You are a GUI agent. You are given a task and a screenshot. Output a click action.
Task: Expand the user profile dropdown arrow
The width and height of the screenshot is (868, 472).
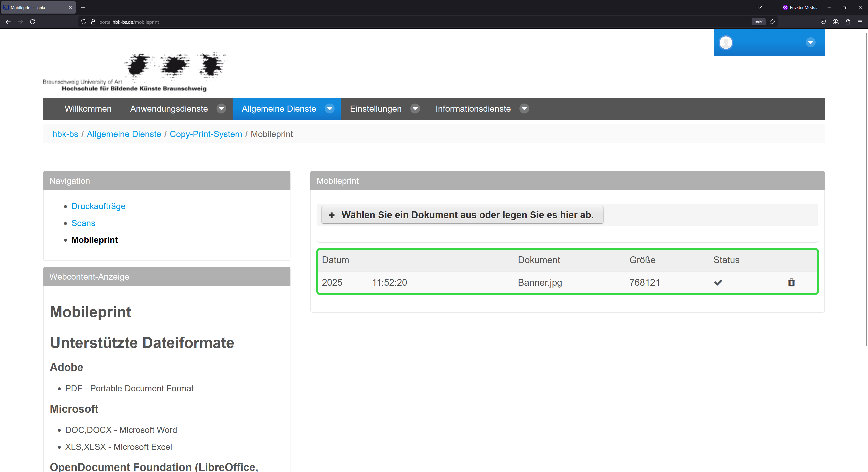810,42
